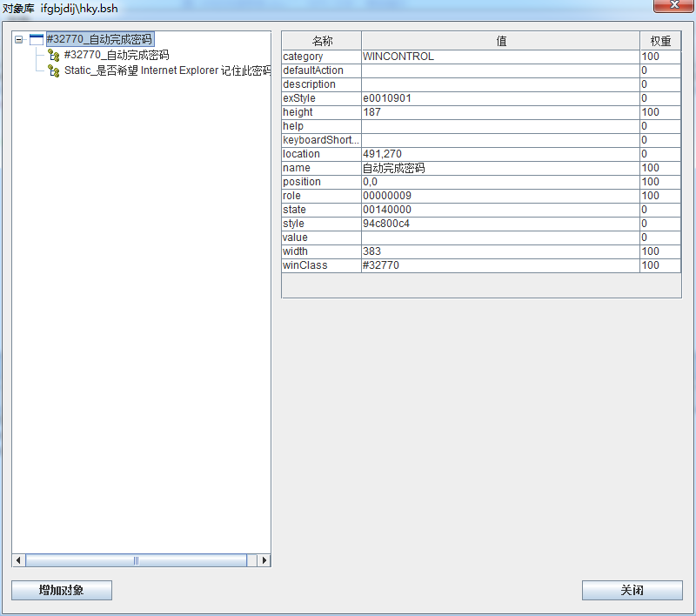Screen dimensions: 696x616
Task: Collapse the root #32770_自动完成密码 tree node
Action: click(18, 39)
